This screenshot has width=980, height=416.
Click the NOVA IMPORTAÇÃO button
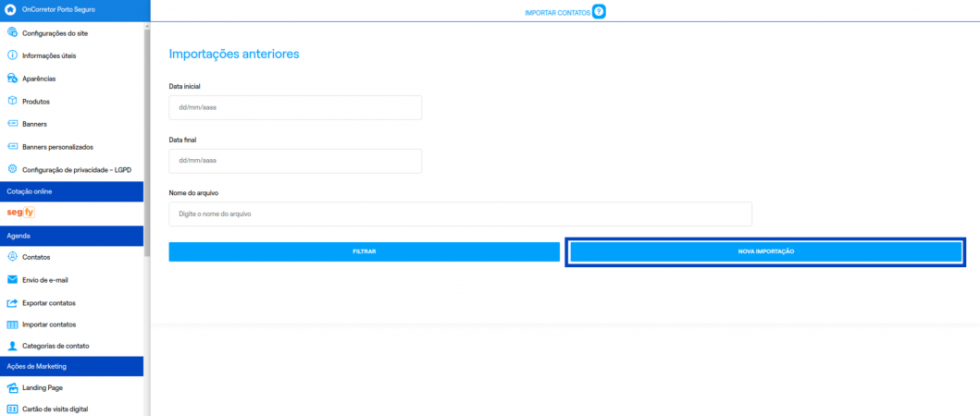pyautogui.click(x=765, y=251)
